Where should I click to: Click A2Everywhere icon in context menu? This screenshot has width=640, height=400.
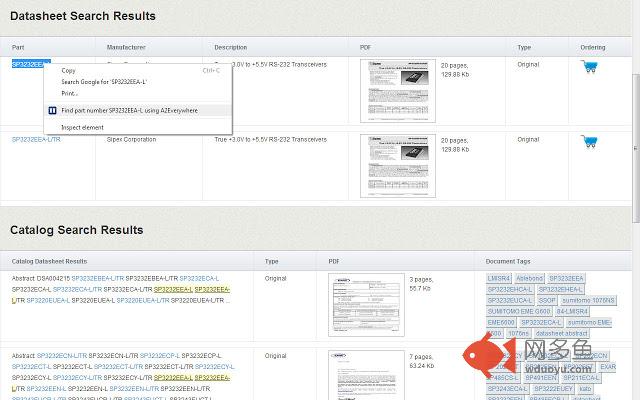click(52, 111)
